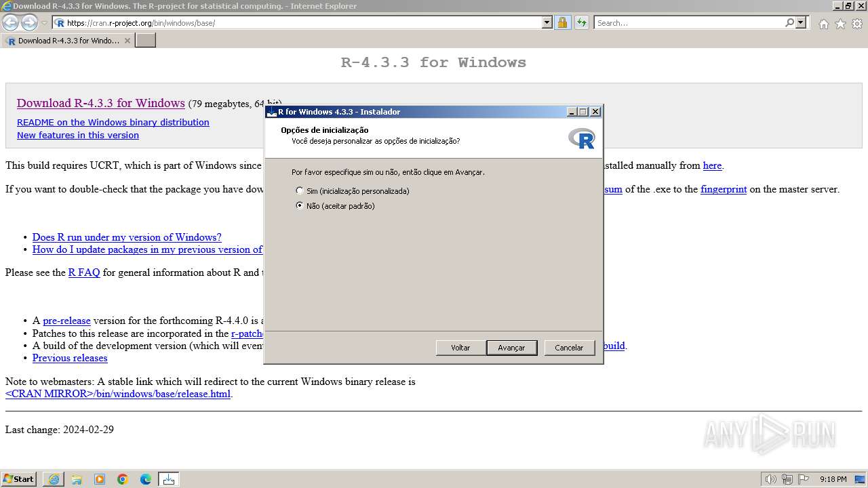
Task: Click the Avançar button
Action: [511, 348]
